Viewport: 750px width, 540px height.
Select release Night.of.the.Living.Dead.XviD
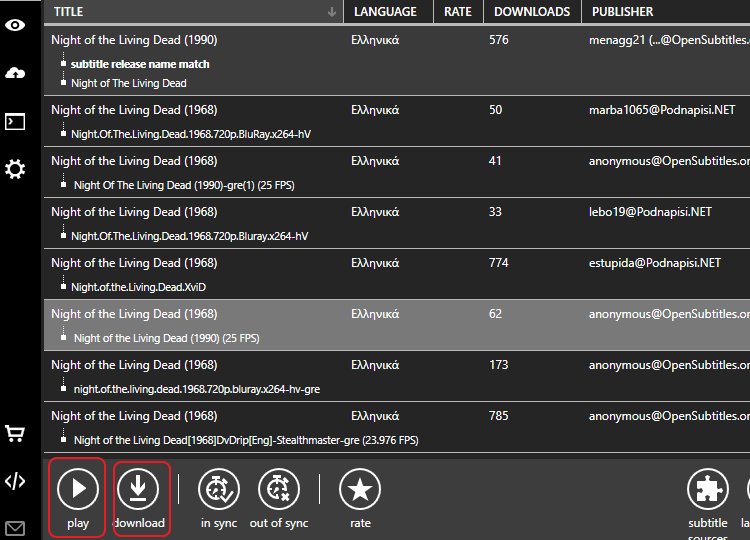pos(138,287)
